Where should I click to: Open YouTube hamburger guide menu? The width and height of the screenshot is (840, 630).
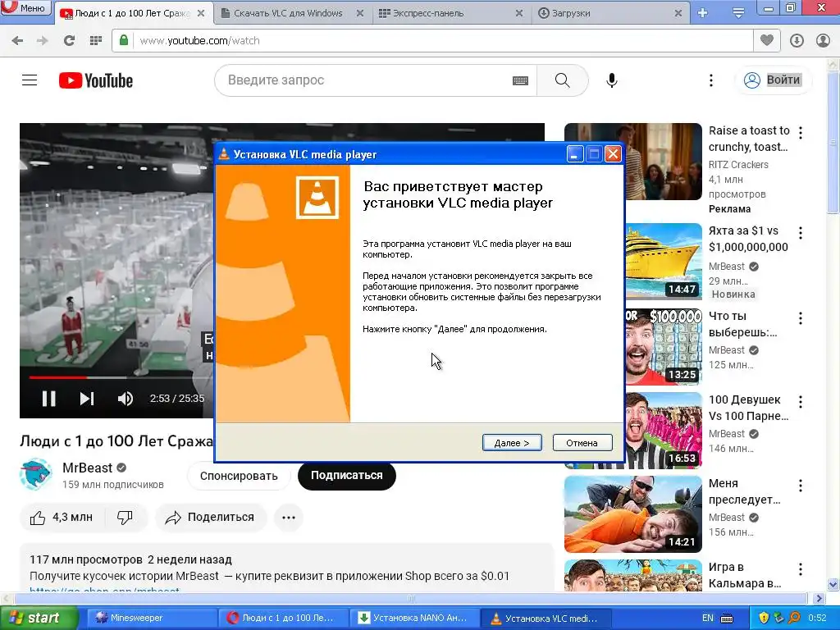pos(30,80)
